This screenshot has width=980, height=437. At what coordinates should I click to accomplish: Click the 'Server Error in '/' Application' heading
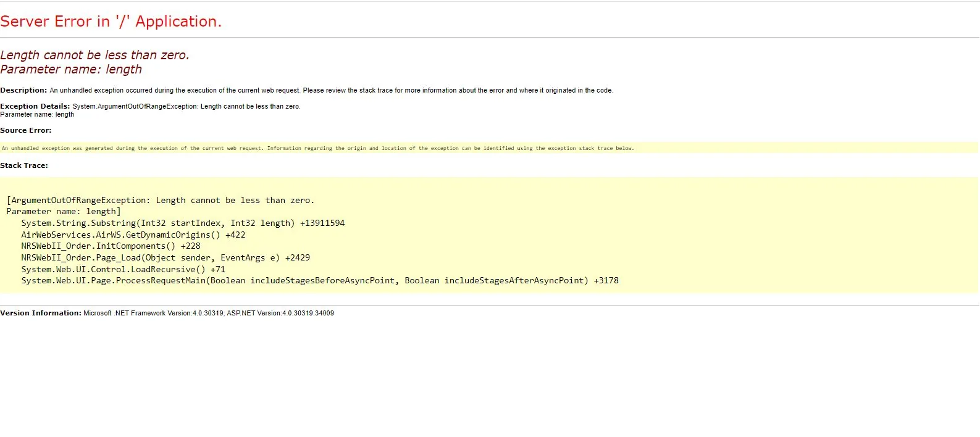(111, 22)
